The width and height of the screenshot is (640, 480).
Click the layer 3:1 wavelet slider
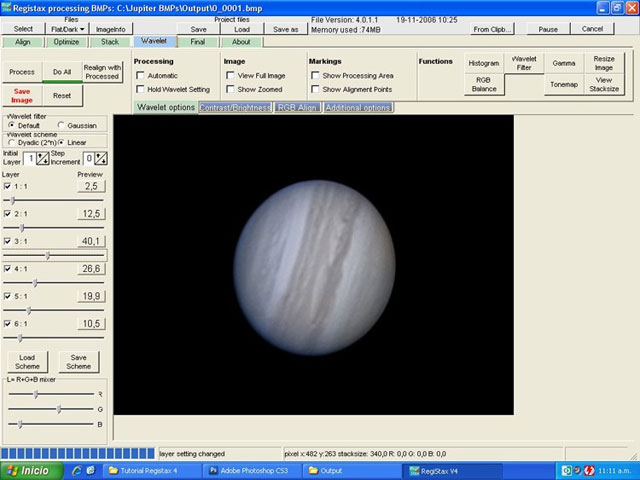pyautogui.click(x=47, y=256)
